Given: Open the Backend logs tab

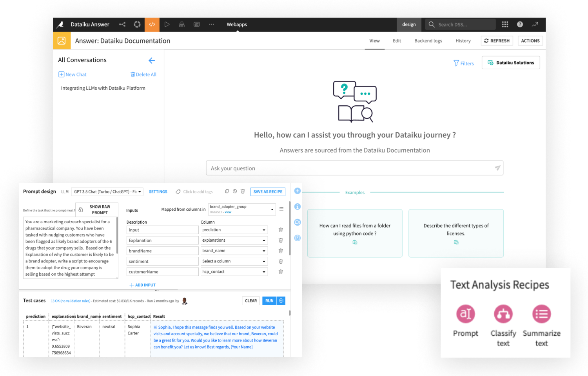Looking at the screenshot, I should coord(428,40).
